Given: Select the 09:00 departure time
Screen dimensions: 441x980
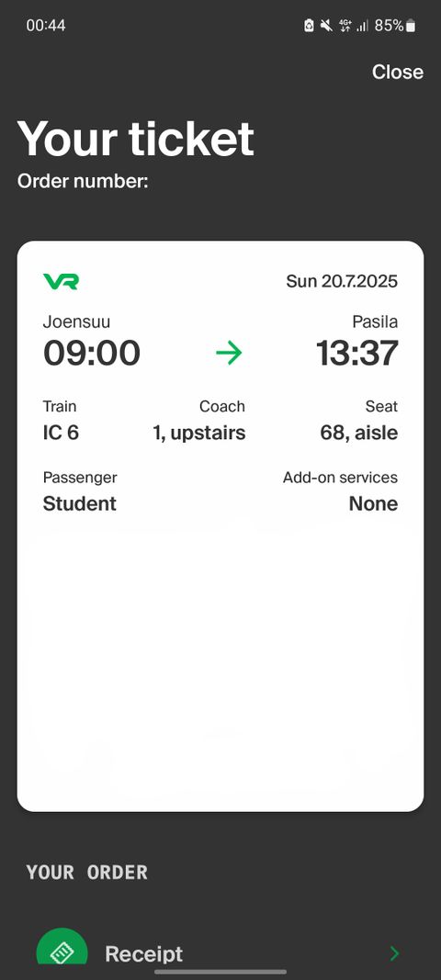Looking at the screenshot, I should click(x=91, y=353).
